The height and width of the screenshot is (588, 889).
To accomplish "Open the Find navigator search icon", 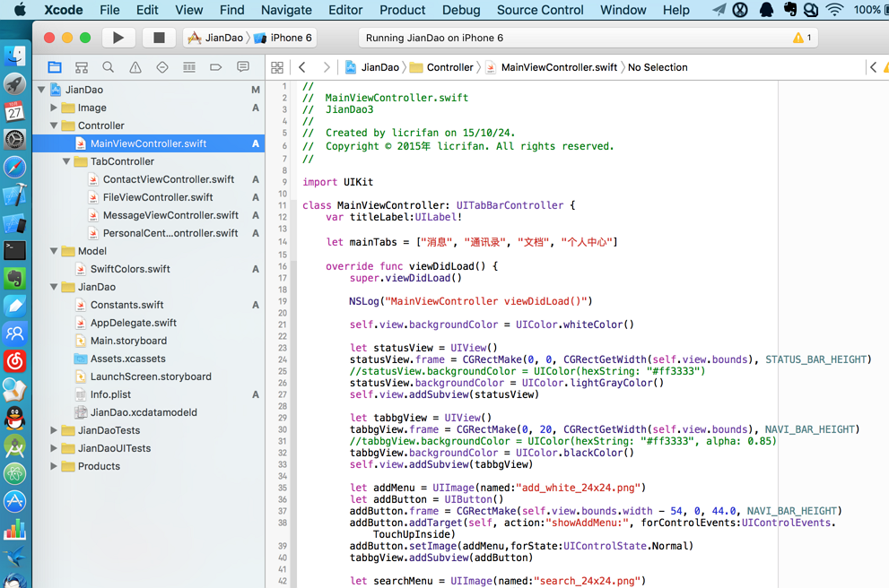I will point(108,67).
